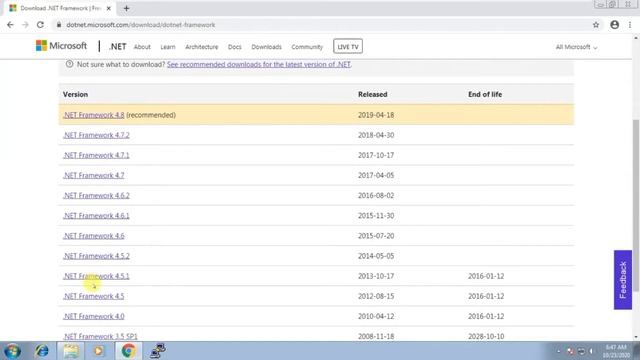Open Windows Media Player taskbar icon
Viewport: 640px width, 360px height.
(x=98, y=351)
